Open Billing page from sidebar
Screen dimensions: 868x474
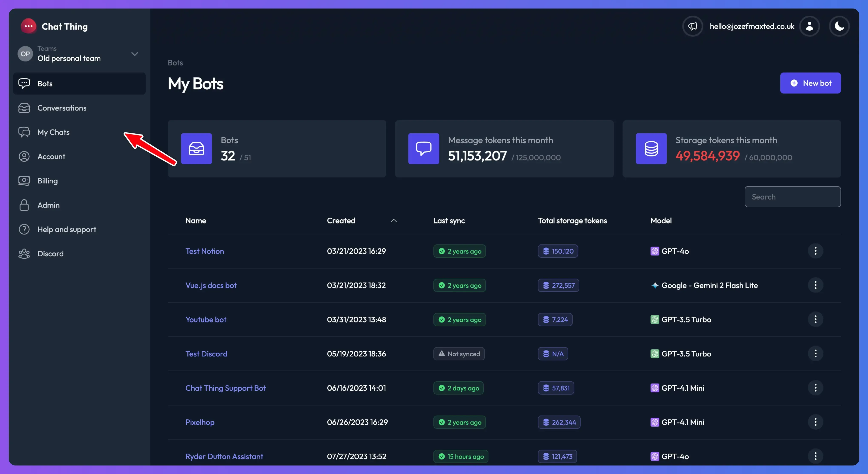click(x=47, y=181)
